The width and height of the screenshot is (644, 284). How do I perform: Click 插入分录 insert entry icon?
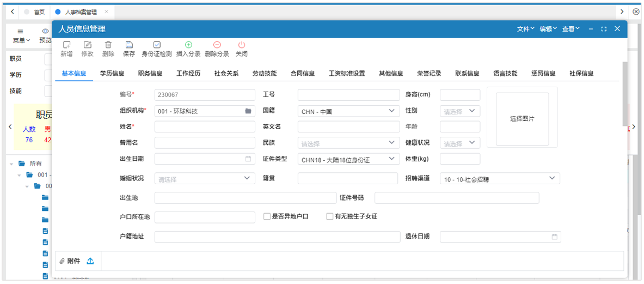coord(188,45)
